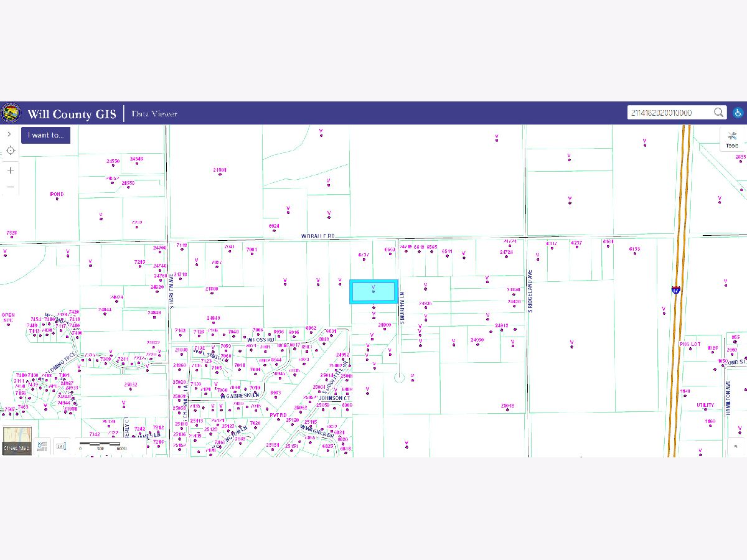Click the Will County seal logo
This screenshot has height=560, width=747.
click(11, 113)
